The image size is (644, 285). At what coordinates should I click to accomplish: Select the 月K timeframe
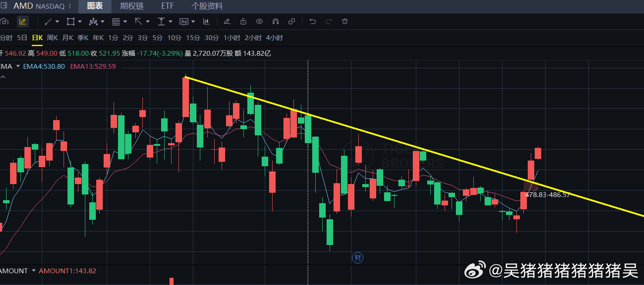(68, 38)
